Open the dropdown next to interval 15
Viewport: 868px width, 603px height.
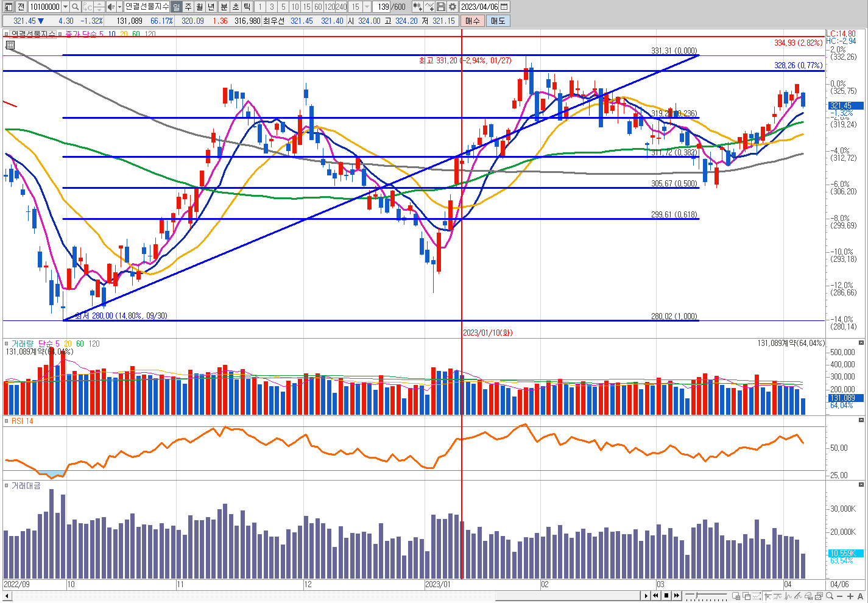367,7
